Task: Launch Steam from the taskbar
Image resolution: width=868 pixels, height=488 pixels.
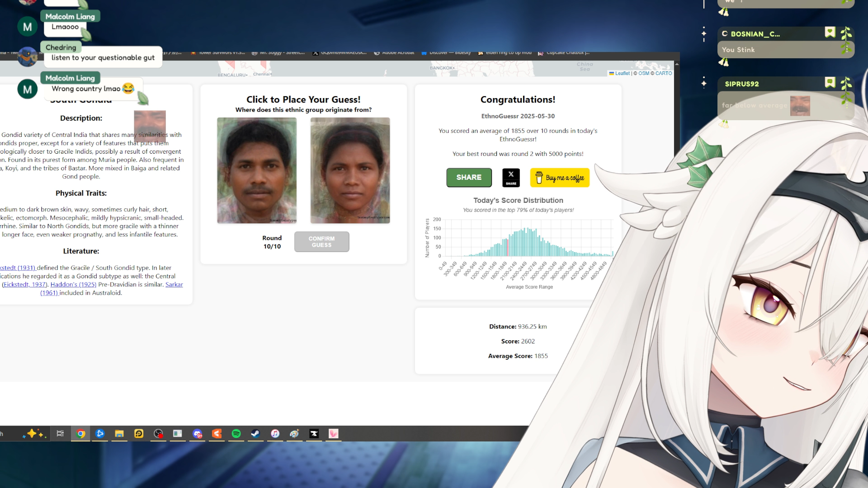Action: click(x=255, y=434)
